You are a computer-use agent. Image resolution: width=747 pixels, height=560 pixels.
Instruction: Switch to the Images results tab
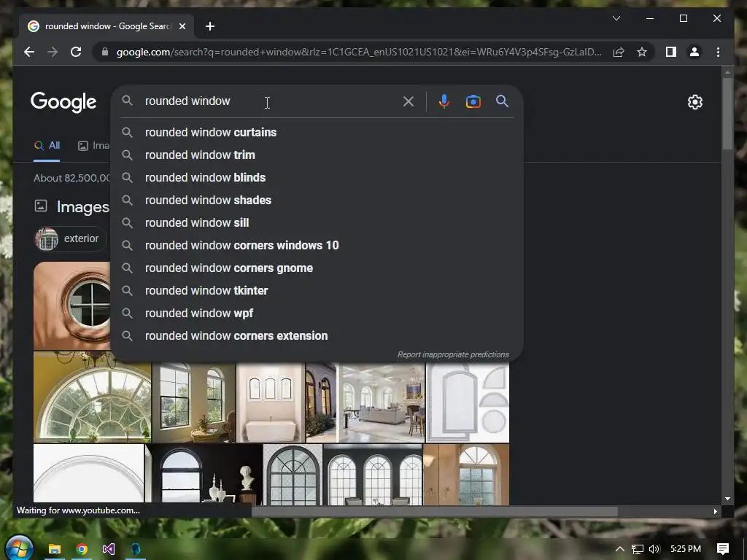94,146
